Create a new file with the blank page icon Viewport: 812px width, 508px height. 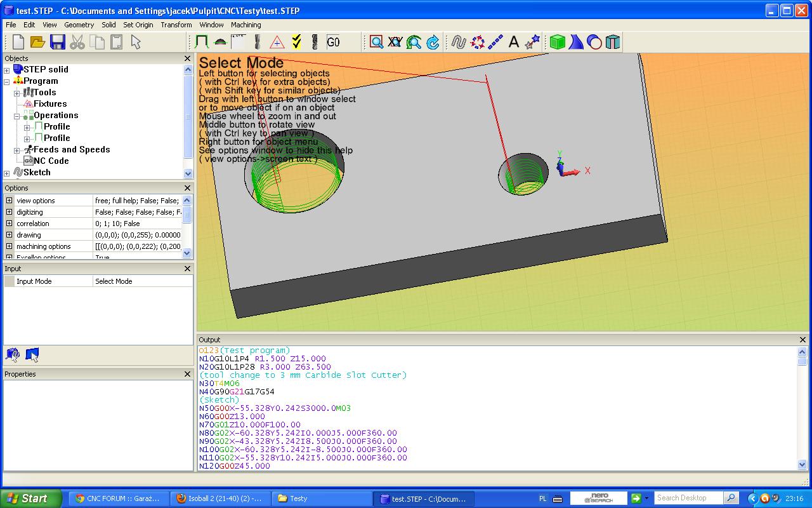(x=18, y=42)
